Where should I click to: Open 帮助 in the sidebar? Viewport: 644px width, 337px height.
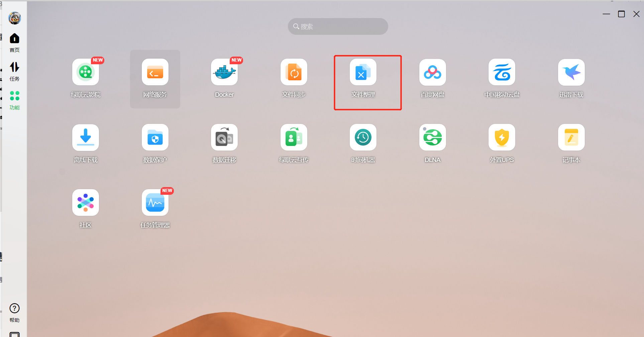click(x=14, y=313)
